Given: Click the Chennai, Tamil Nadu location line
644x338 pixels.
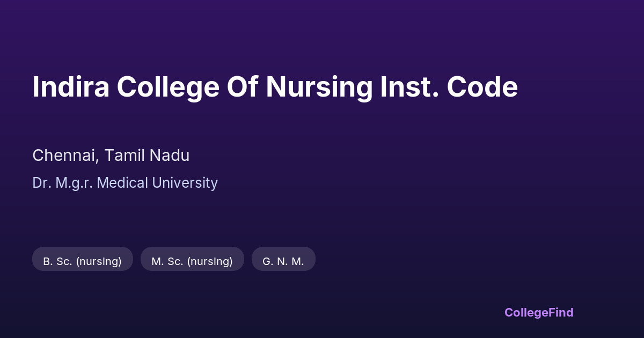Looking at the screenshot, I should [111, 156].
